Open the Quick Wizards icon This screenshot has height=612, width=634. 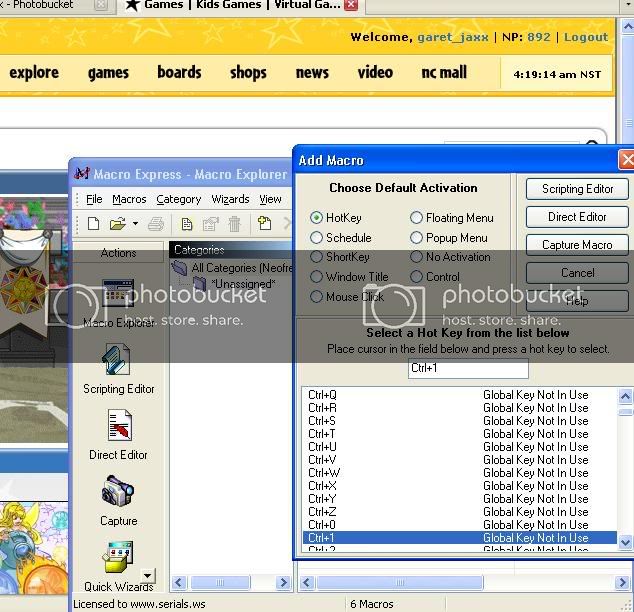click(x=118, y=560)
